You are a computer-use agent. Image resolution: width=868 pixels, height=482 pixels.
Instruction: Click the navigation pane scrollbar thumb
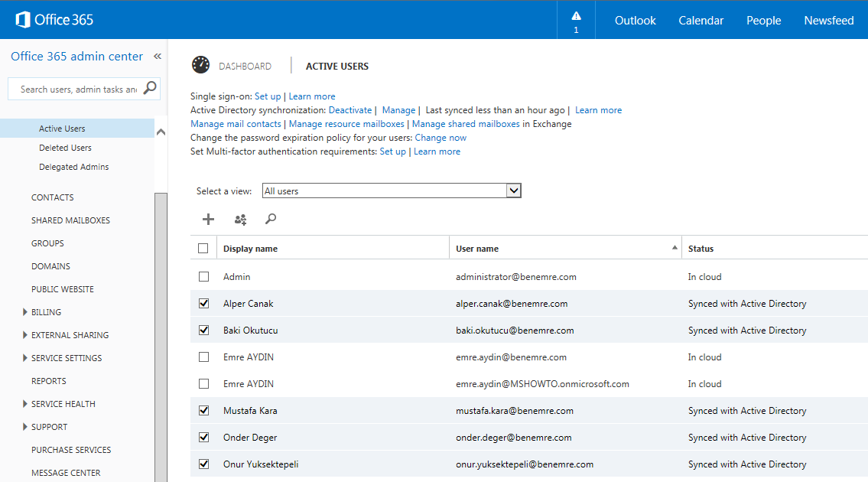pos(161,337)
